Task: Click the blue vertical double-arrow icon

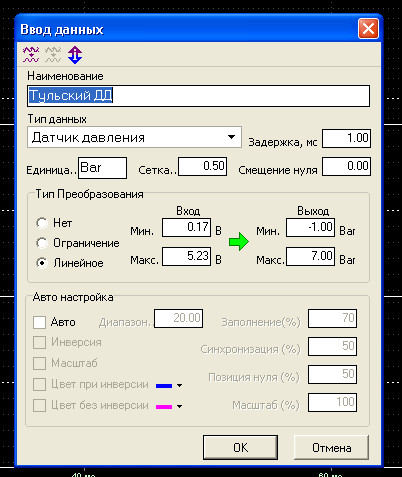Action: (75, 55)
